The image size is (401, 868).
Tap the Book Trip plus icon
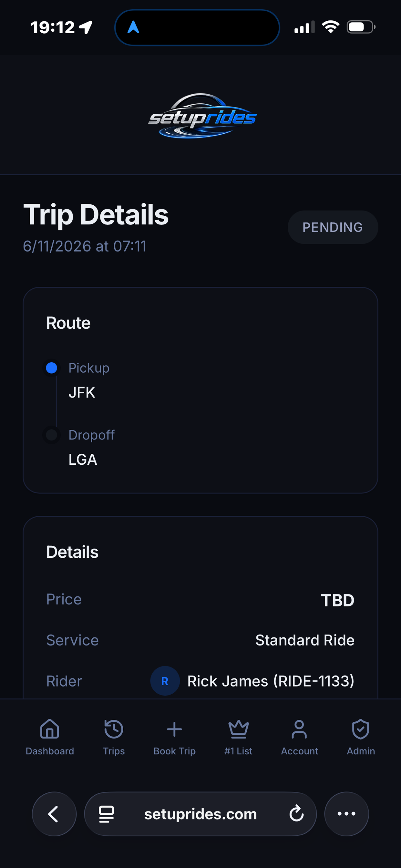[174, 729]
